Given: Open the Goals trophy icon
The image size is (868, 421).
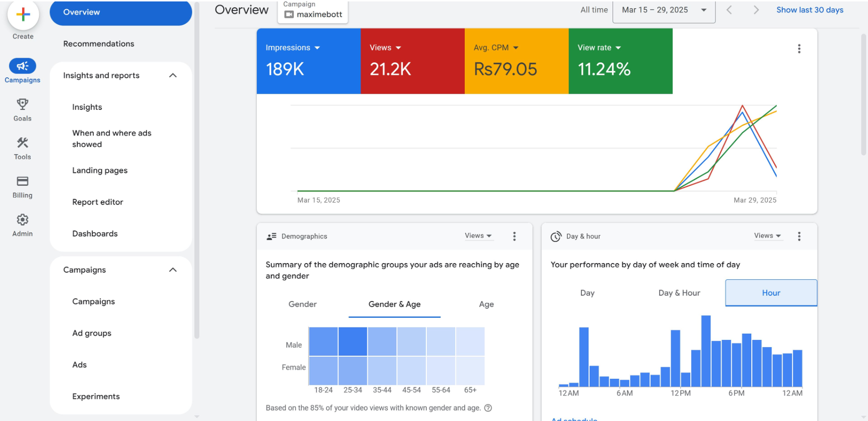Looking at the screenshot, I should (x=23, y=104).
